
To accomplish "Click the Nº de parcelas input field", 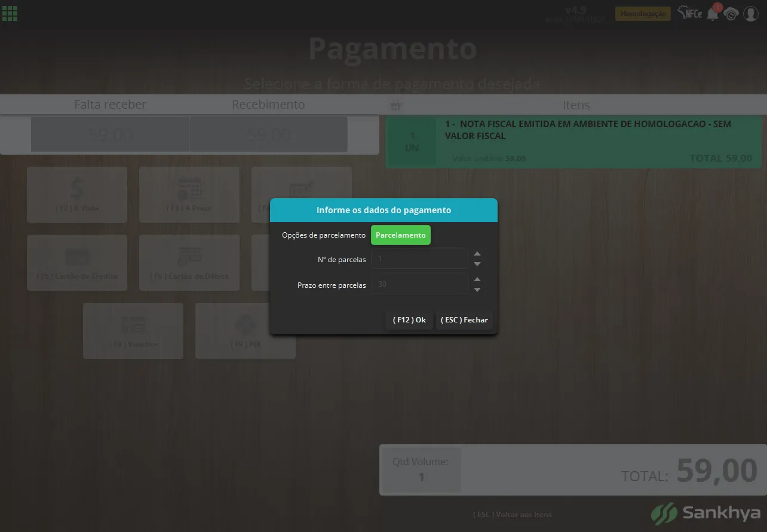I will pos(420,259).
